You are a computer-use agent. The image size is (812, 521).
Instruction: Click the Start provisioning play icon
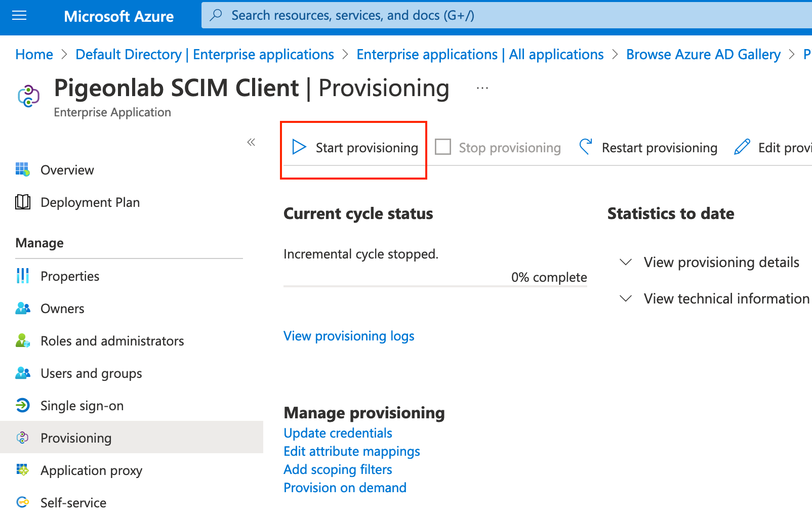299,147
